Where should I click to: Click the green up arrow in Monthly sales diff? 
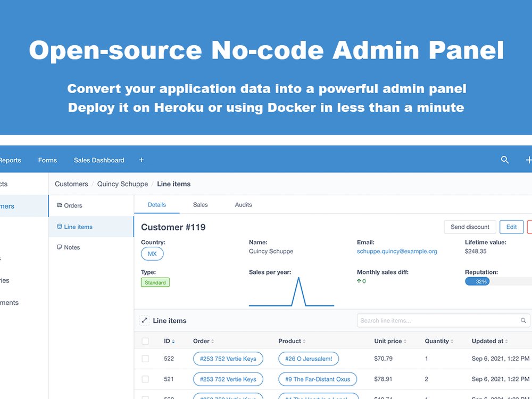[x=359, y=281]
